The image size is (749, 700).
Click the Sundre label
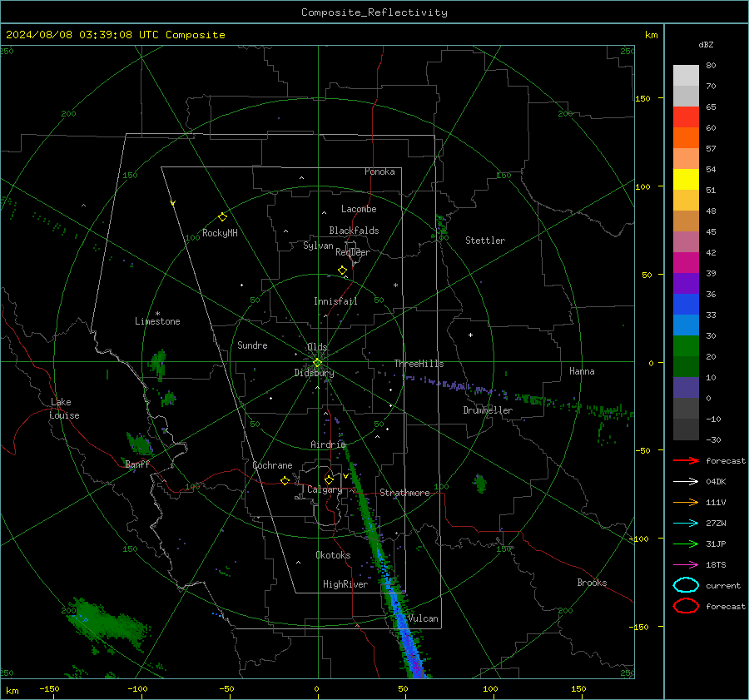click(252, 345)
